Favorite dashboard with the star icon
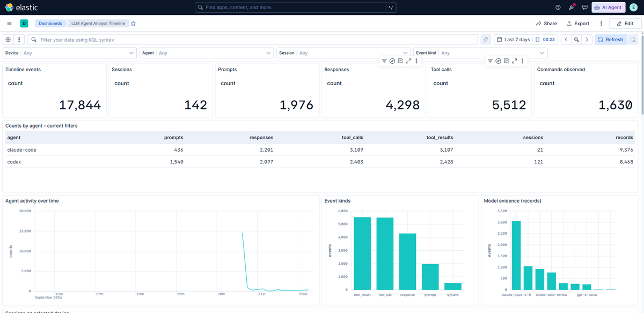This screenshot has height=313, width=644. pos(133,24)
